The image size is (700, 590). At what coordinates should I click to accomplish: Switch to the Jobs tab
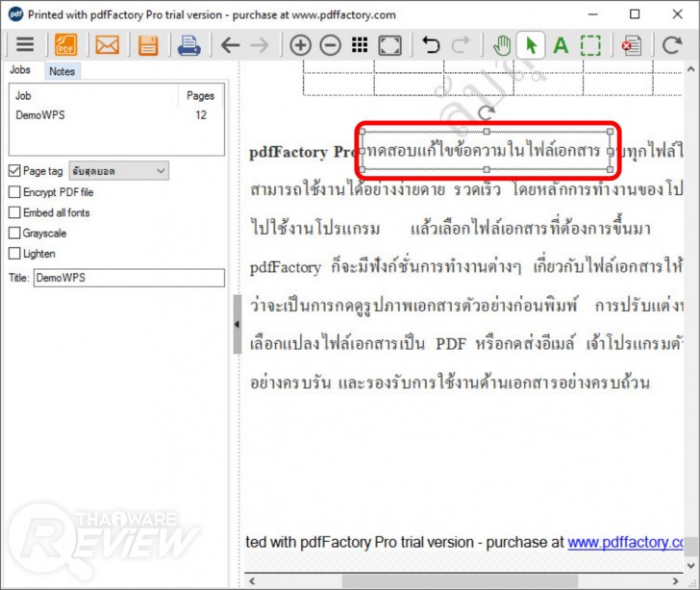[20, 70]
